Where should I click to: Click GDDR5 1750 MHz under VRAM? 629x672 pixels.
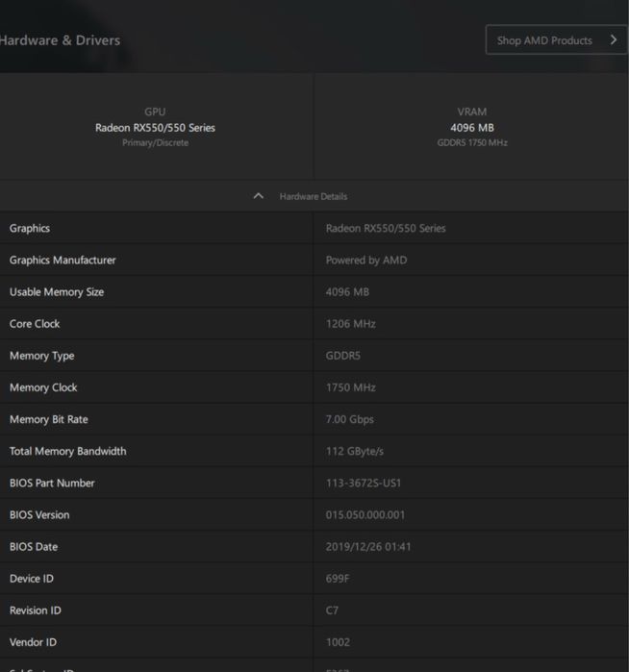472,142
